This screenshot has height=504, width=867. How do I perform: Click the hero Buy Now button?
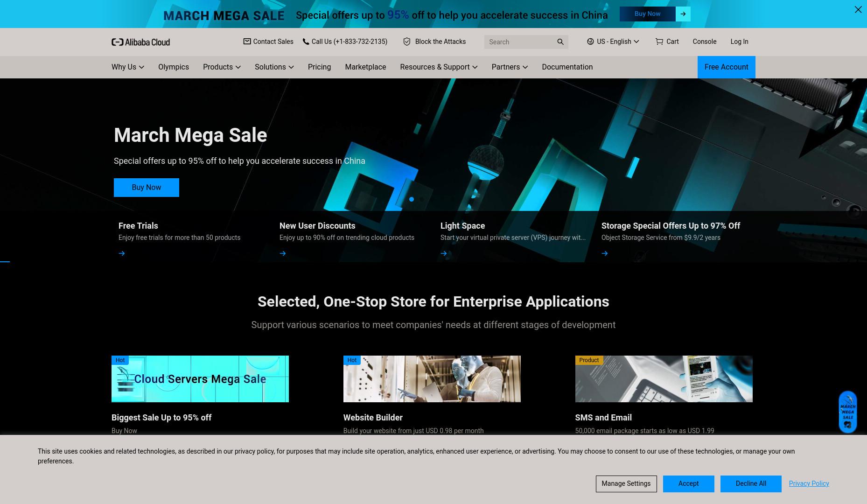coord(147,188)
